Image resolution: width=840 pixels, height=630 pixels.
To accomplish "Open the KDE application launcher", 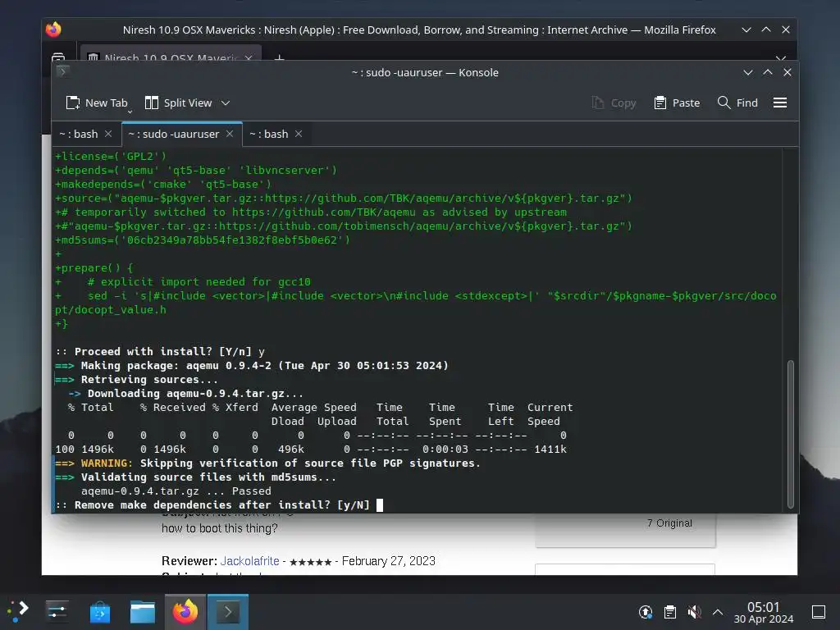I will [18, 611].
